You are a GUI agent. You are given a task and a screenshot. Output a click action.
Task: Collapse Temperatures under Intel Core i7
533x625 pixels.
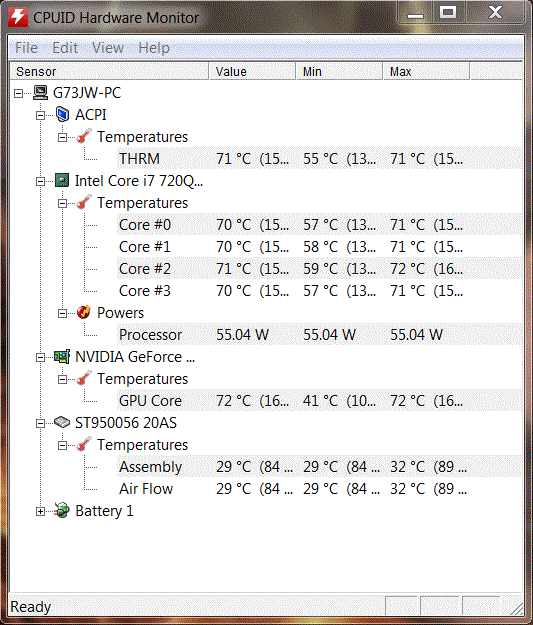[62, 203]
